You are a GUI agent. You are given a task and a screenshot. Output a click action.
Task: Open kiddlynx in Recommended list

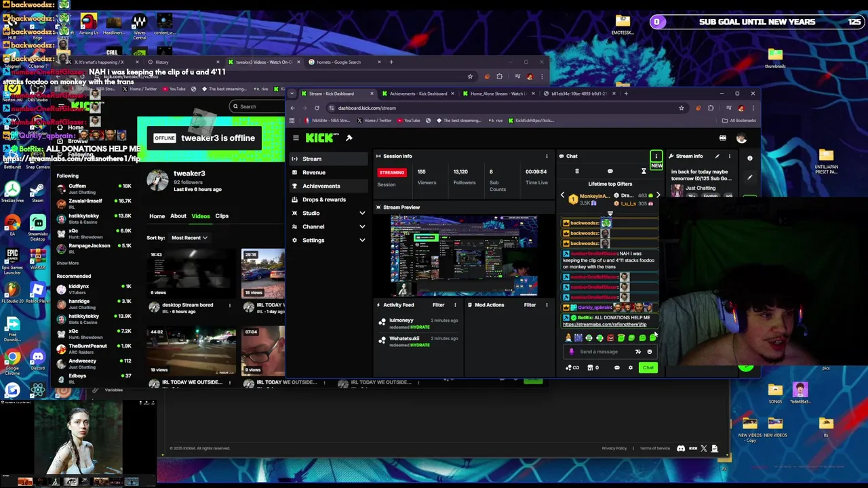click(x=93, y=289)
